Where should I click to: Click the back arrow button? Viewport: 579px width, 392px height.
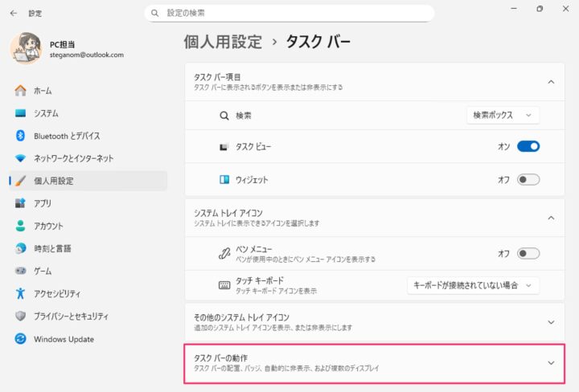tap(14, 14)
